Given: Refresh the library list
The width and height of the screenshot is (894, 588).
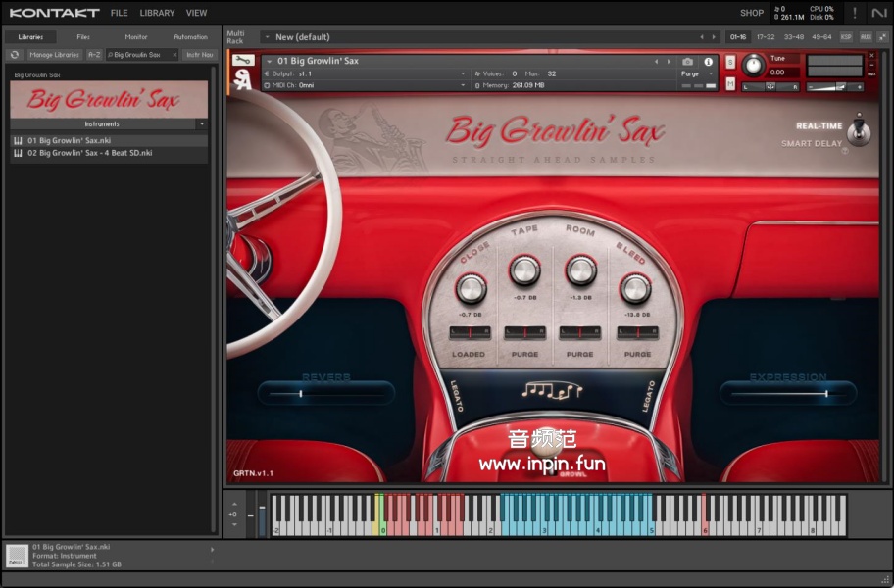Looking at the screenshot, I should click(15, 55).
